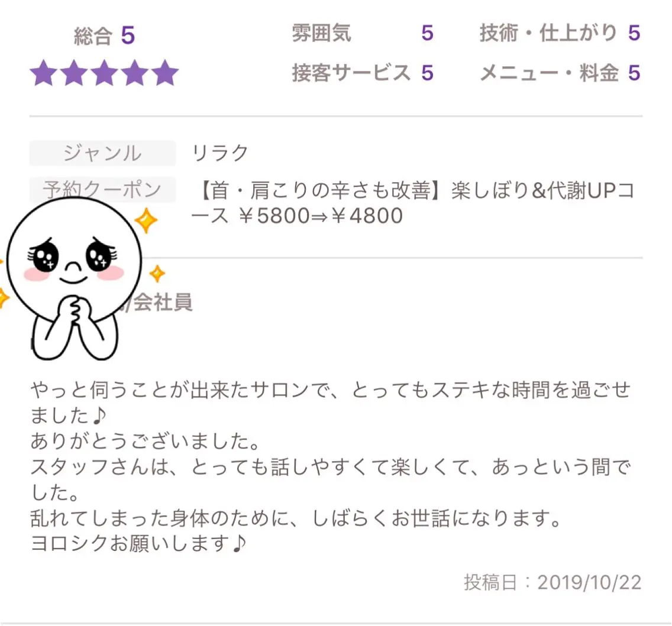Image resolution: width=672 pixels, height=626 pixels.
Task: Click the second purple rating star
Action: pyautogui.click(x=74, y=73)
